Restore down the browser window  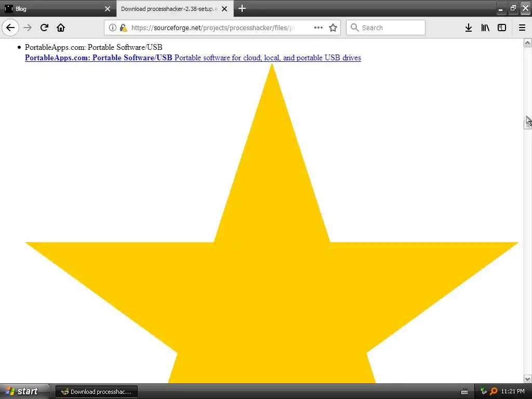tap(513, 8)
